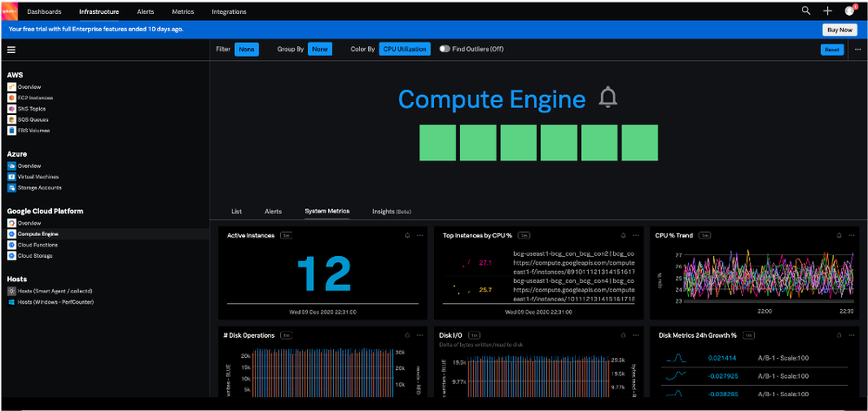Click bell icon on Disk I/O chart
868x411 pixels.
click(623, 335)
